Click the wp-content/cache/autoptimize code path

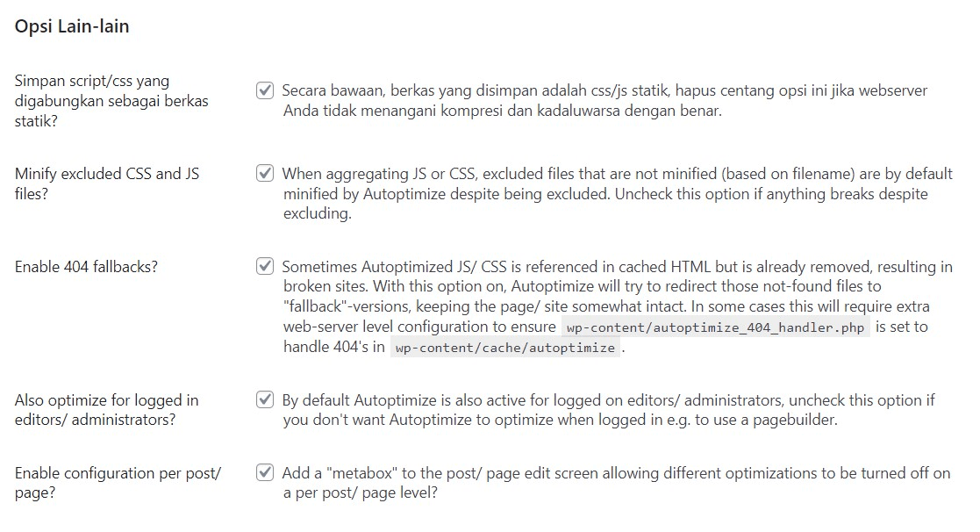[504, 348]
